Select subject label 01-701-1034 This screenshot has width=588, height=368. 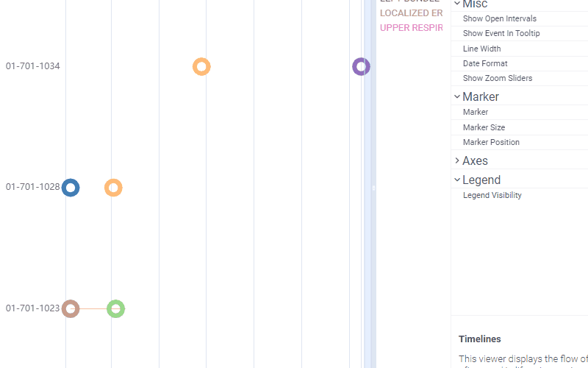tap(32, 66)
